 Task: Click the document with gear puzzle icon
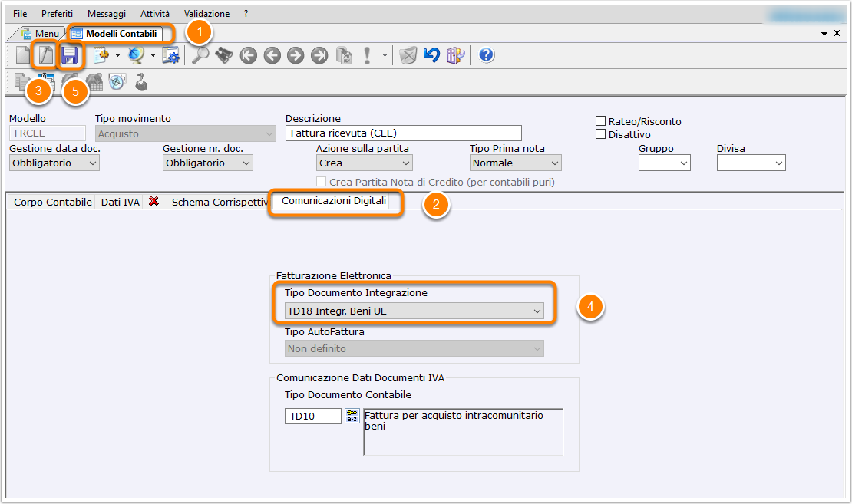click(101, 55)
